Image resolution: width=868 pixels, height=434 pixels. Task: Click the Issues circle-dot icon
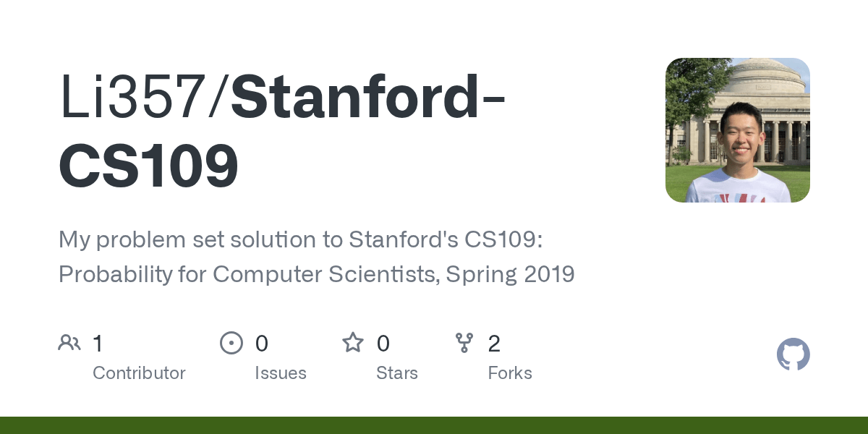(x=231, y=343)
